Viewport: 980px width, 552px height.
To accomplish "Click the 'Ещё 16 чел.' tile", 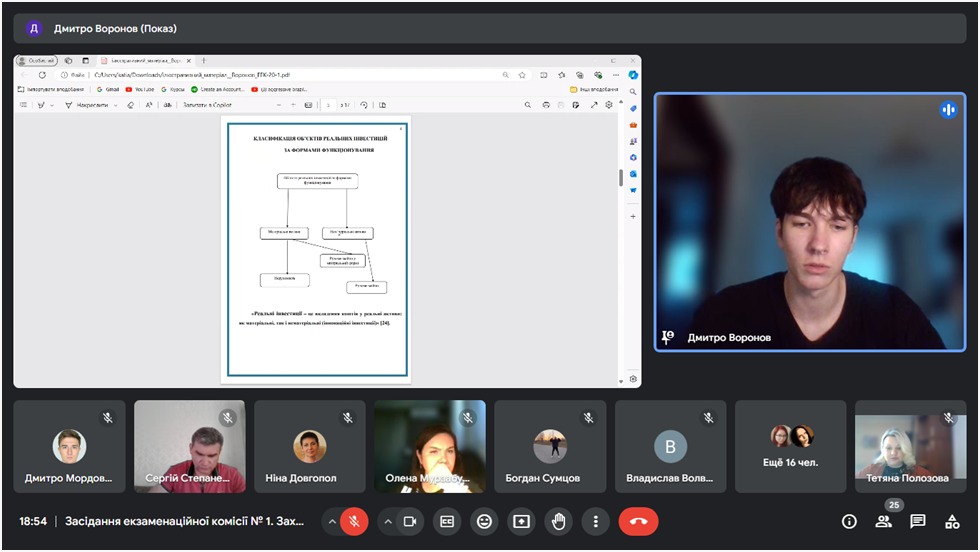I will (x=791, y=446).
